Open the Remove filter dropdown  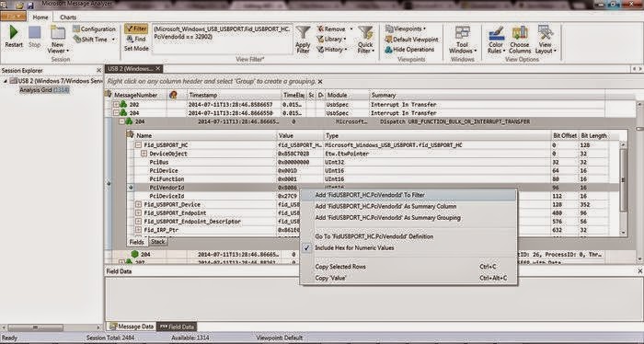334,29
